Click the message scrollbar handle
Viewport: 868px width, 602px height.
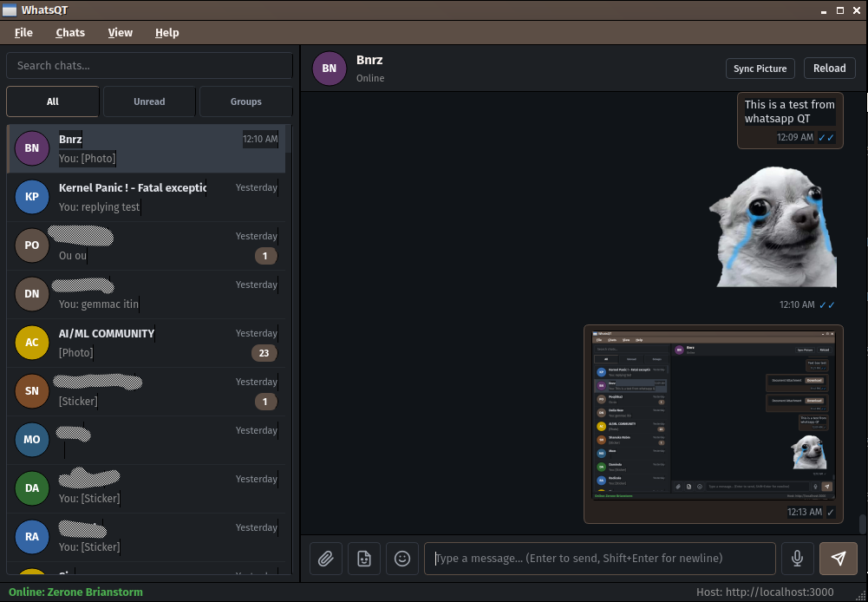coord(861,523)
